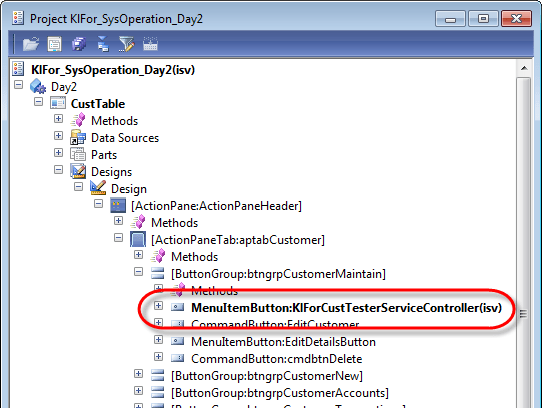Expand the Parts node
Image resolution: width=542 pixels, height=408 pixels.
[x=58, y=152]
